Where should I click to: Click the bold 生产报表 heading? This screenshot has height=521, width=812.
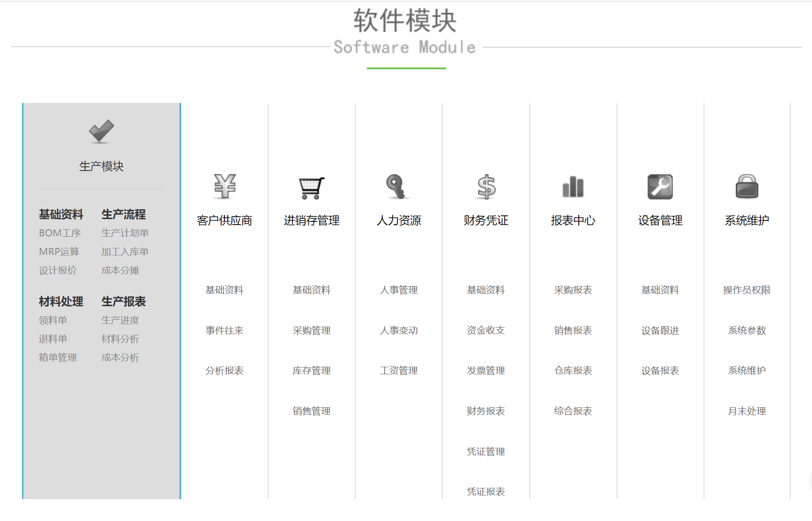click(x=124, y=302)
